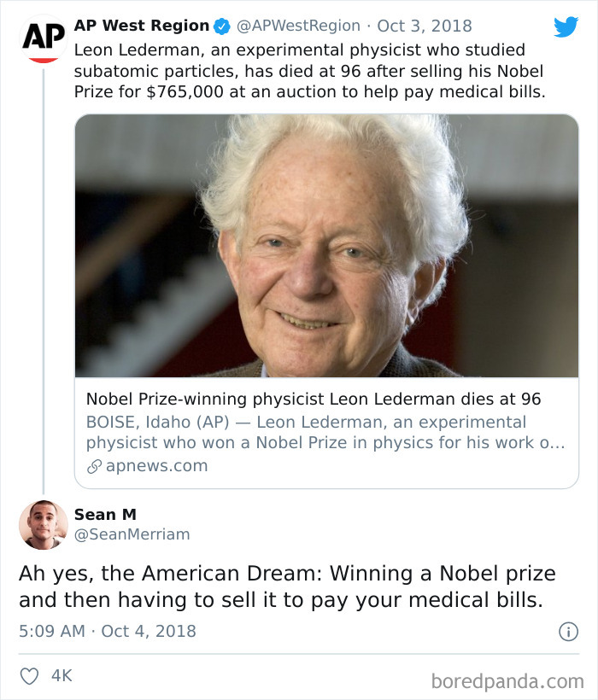
Task: Visit the apnews.com link
Action: [156, 465]
